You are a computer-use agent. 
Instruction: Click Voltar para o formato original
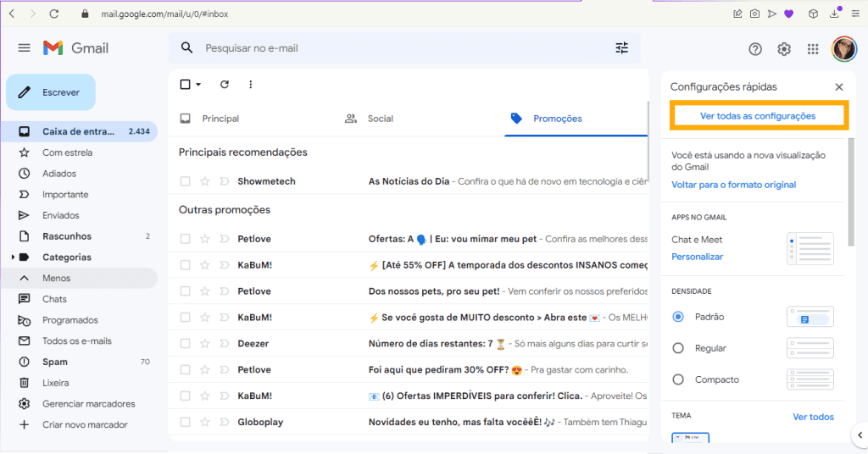coord(733,185)
